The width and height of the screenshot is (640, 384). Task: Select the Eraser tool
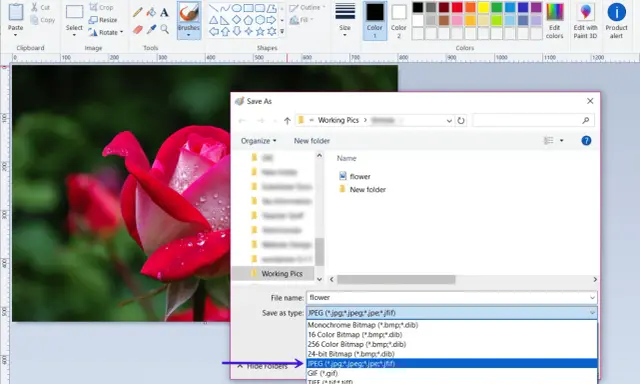138,29
